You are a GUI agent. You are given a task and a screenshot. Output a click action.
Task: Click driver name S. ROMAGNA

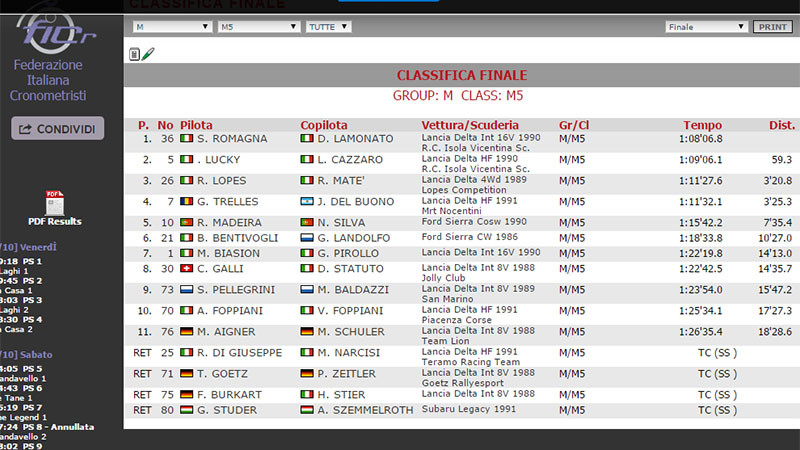[x=232, y=138]
